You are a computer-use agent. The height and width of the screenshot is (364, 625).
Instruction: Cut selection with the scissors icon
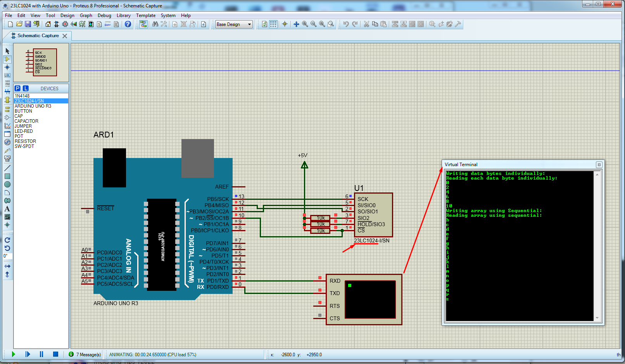coord(366,24)
